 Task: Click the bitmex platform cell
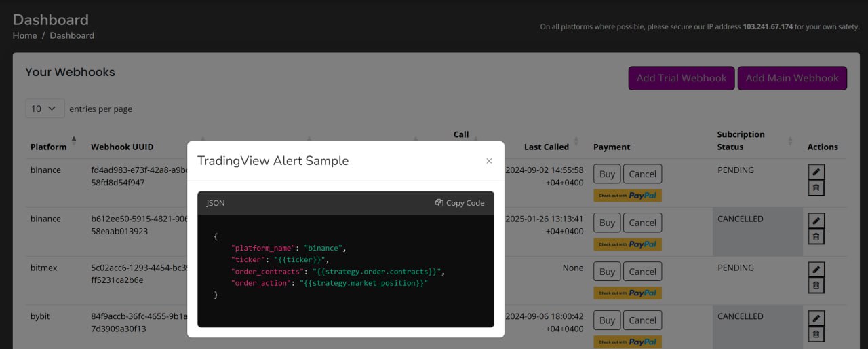[x=44, y=268]
